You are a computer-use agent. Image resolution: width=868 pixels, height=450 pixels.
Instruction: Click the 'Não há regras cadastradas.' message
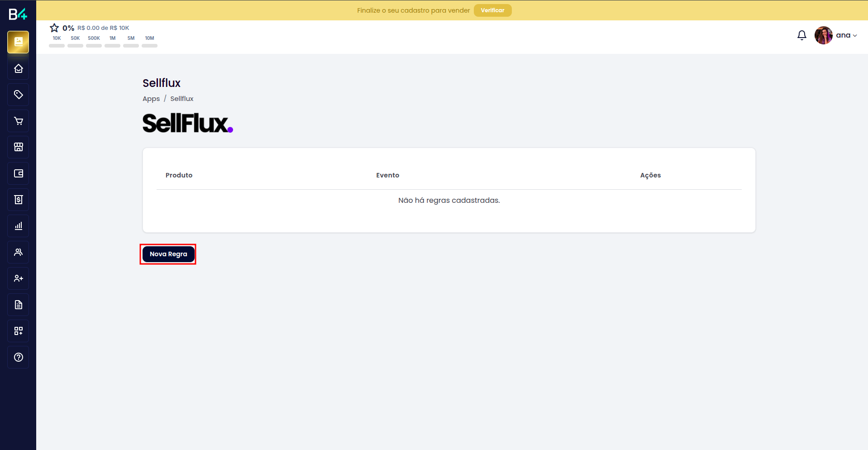click(449, 200)
